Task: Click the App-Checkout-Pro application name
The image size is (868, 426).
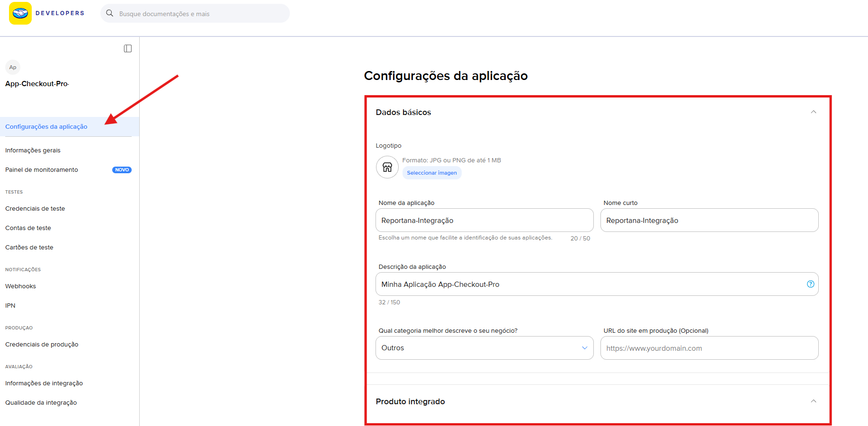Action: coord(37,84)
